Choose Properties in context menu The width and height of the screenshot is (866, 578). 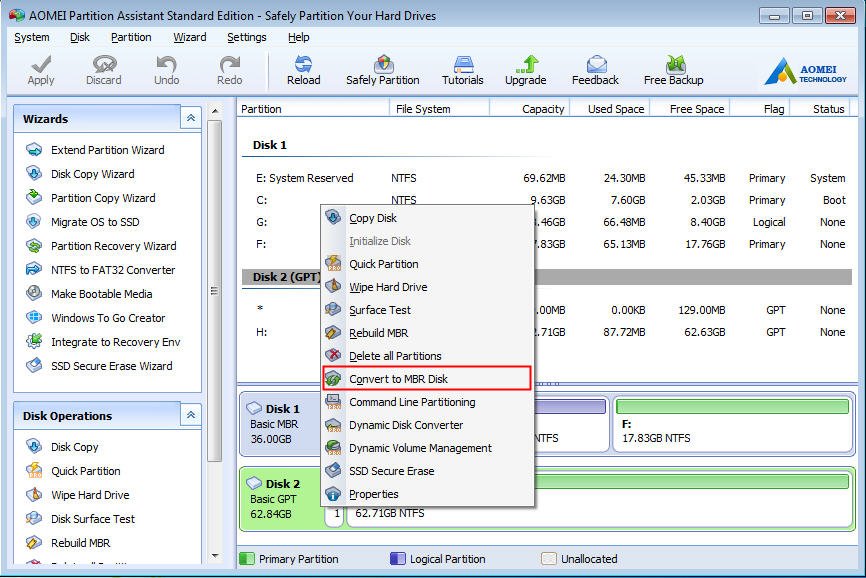click(427, 494)
